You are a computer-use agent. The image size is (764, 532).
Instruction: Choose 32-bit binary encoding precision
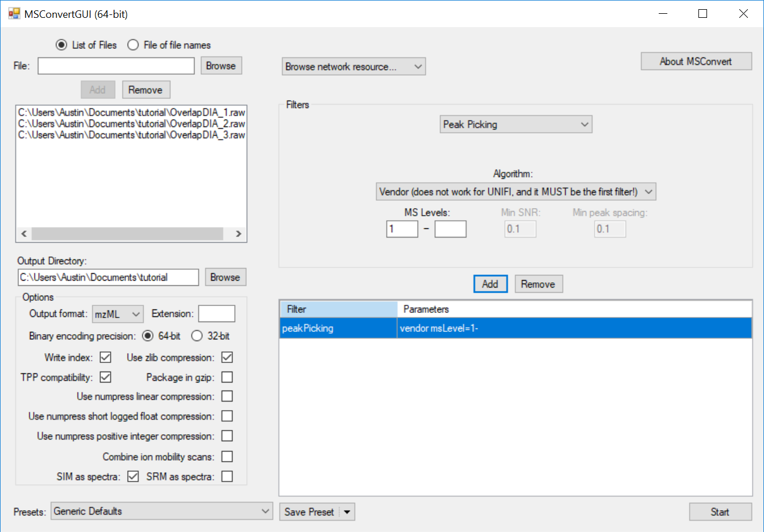coord(197,336)
